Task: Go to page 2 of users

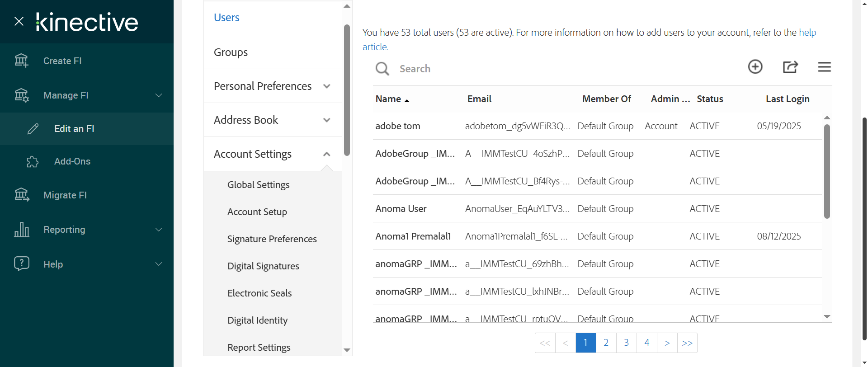Action: click(606, 343)
